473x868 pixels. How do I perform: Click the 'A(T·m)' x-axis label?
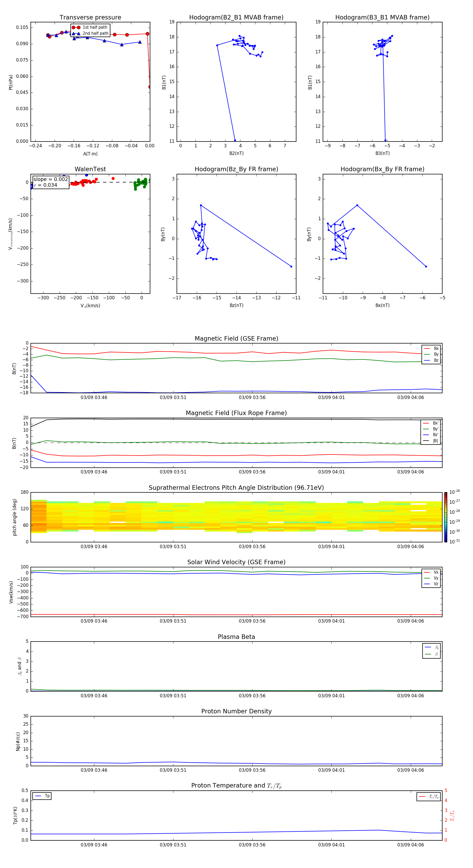coord(90,154)
